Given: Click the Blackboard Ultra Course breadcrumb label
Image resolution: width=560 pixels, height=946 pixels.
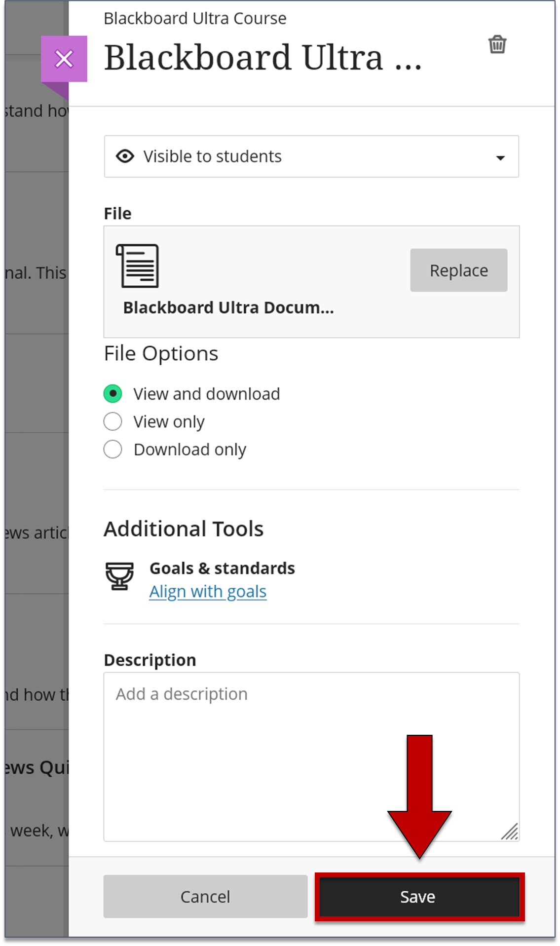Looking at the screenshot, I should [195, 18].
